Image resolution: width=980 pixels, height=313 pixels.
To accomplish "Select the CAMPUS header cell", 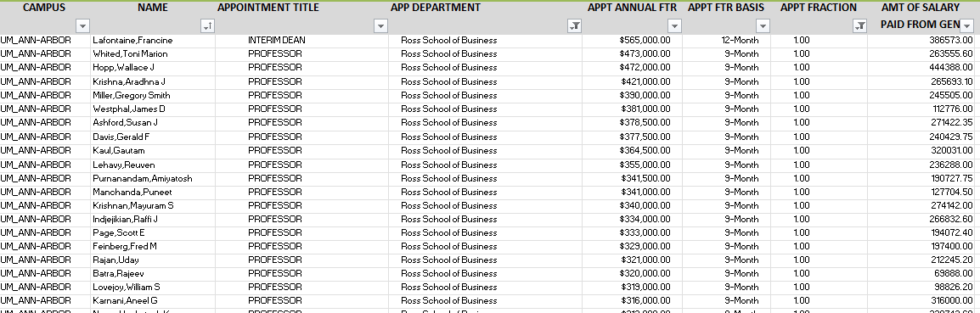I will tap(45, 18).
